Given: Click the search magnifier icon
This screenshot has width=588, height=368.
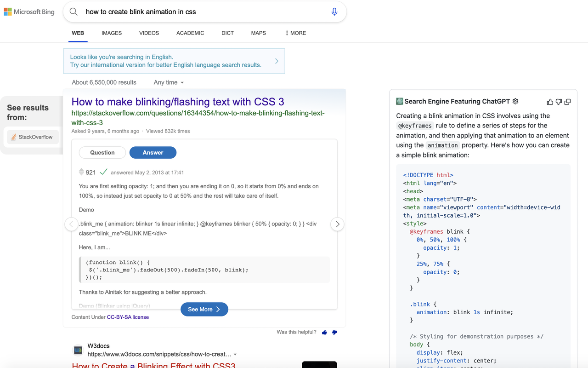Looking at the screenshot, I should click(73, 11).
